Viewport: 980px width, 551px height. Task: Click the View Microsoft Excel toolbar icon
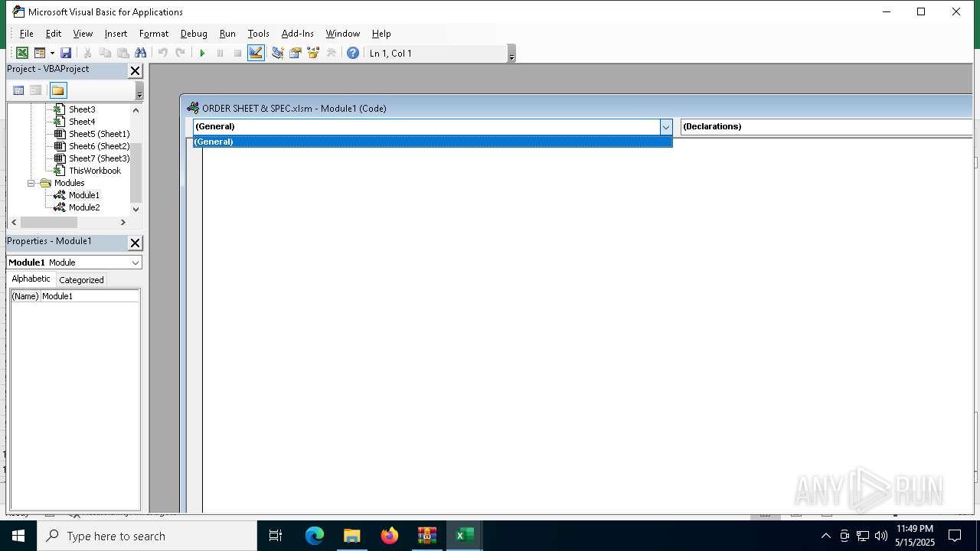22,53
